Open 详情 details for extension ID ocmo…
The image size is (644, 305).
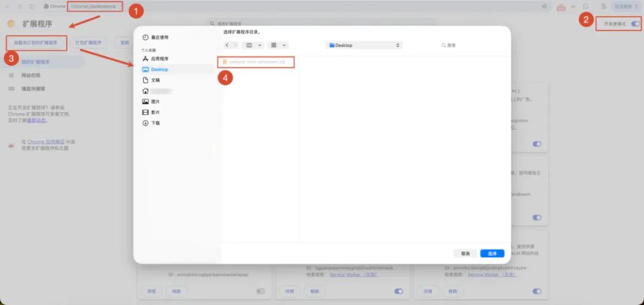(x=151, y=291)
